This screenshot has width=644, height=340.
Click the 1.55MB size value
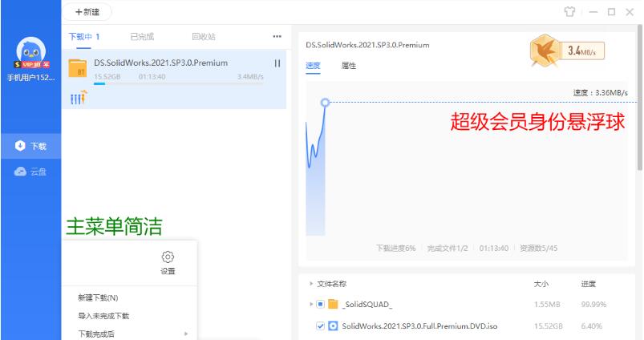547,304
